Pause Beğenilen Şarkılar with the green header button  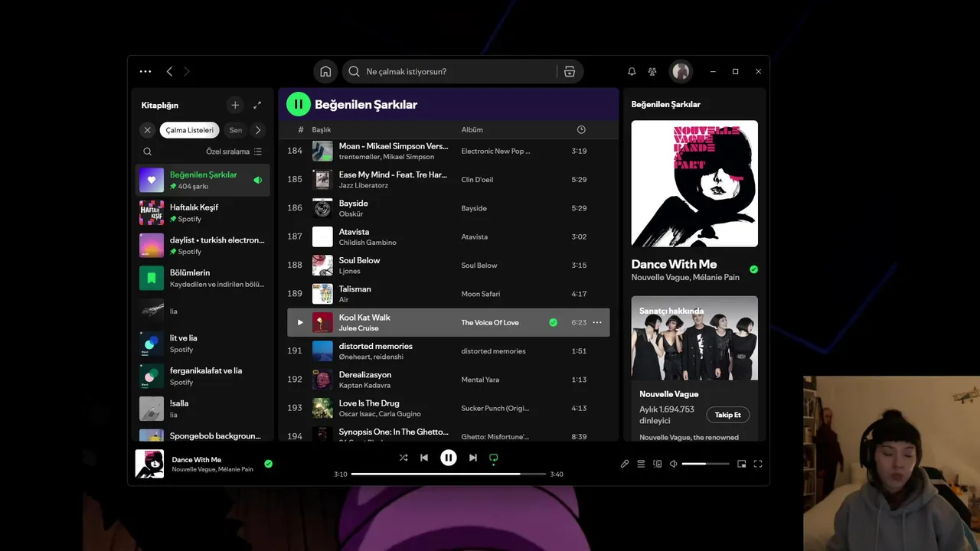(299, 104)
